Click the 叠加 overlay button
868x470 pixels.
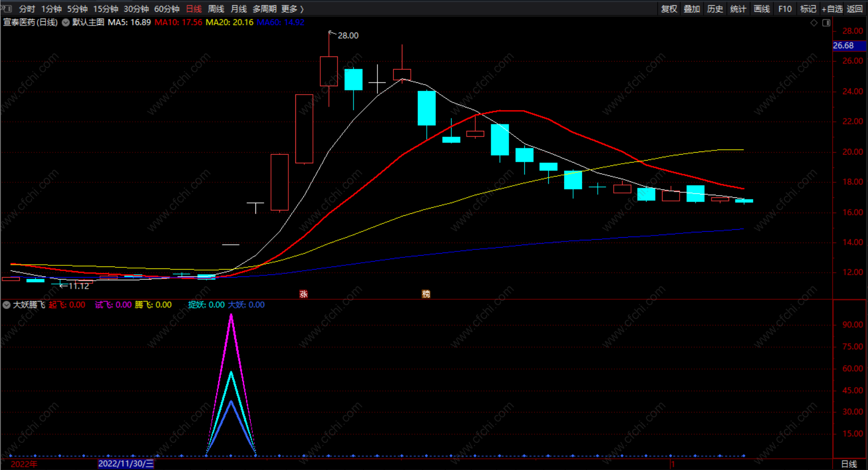click(692, 9)
